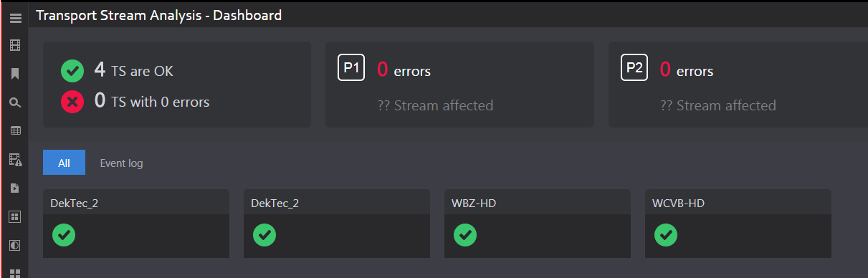Select the table grid icon in the sidebar

tap(15, 131)
